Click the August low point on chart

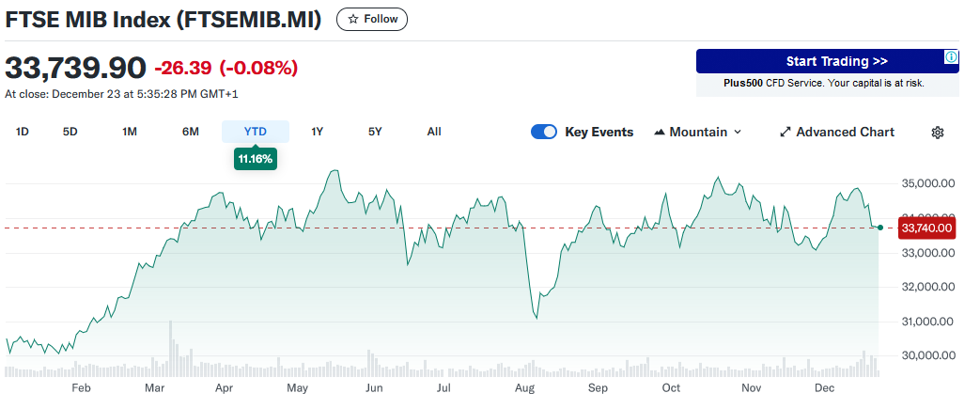coord(537,318)
